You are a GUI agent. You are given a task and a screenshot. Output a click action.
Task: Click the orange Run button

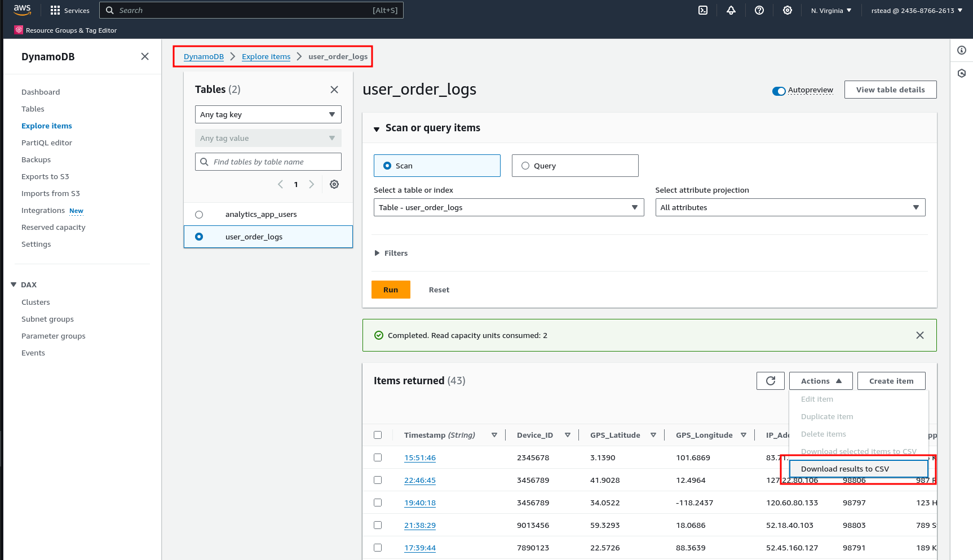[x=391, y=290]
